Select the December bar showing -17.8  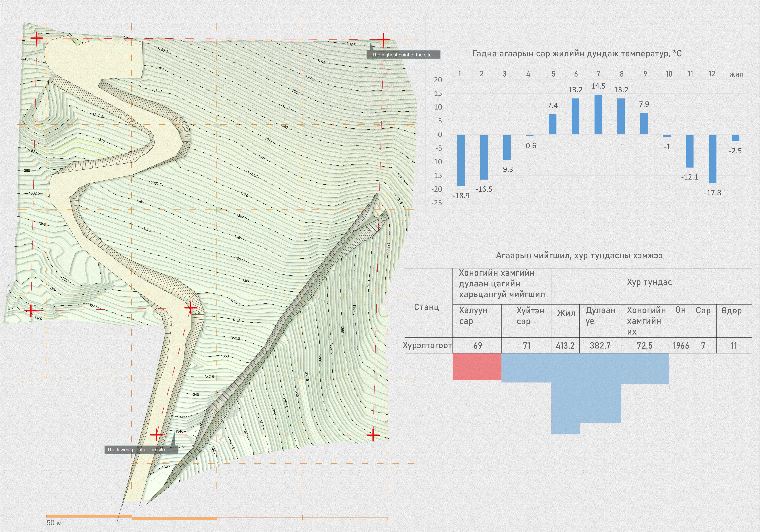coord(712,159)
